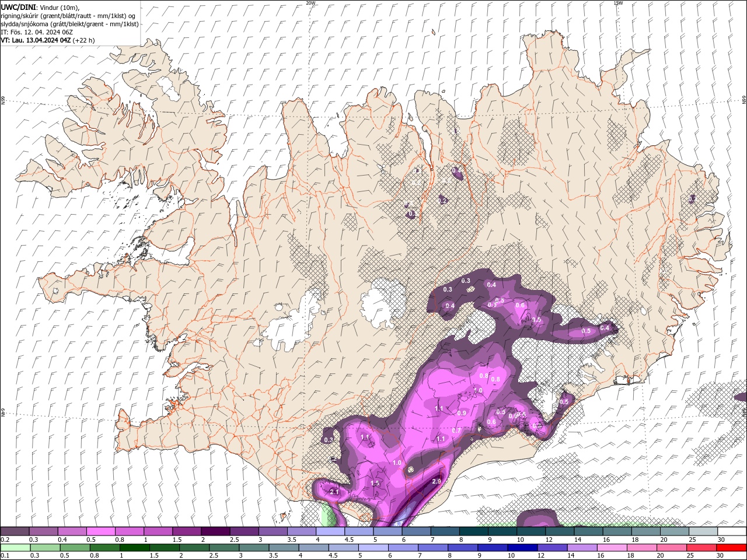The image size is (747, 560).
Task: Pick the bright red bottom-row swatch at 30
Action: pos(731,548)
